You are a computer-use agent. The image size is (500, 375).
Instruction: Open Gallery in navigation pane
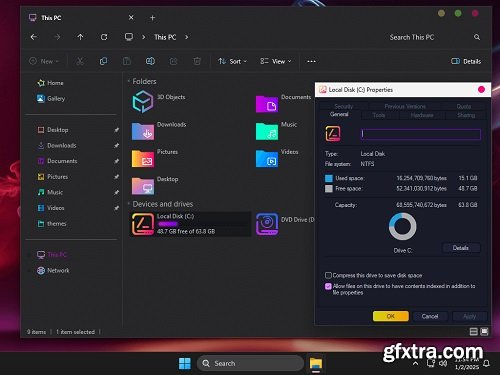click(x=51, y=98)
